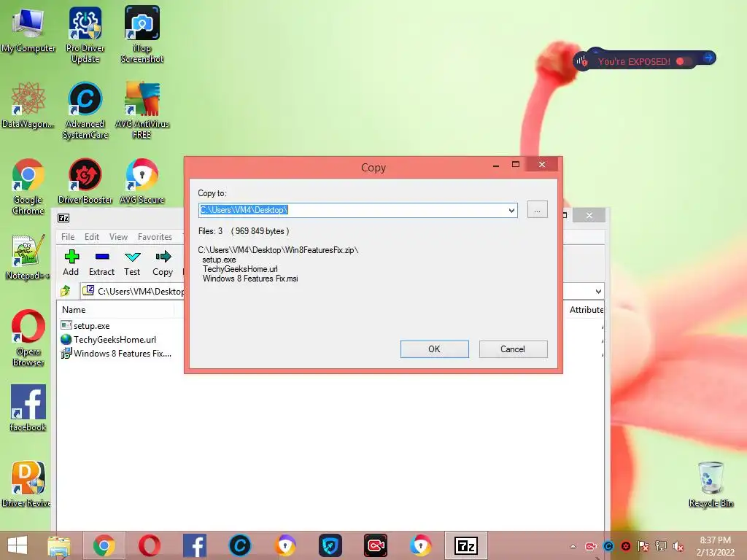Click the Extract tool in 7-Zip

click(x=101, y=262)
